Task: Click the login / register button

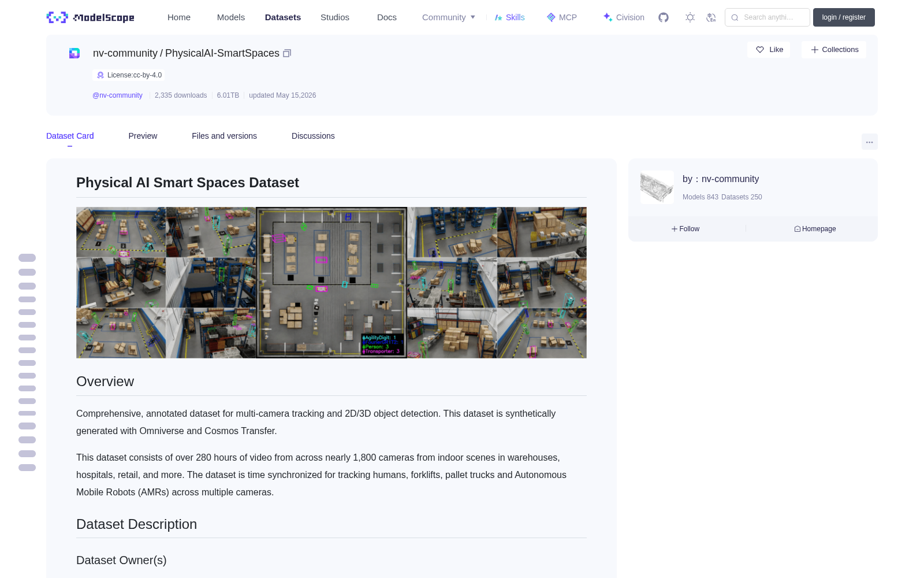Action: pos(844,17)
